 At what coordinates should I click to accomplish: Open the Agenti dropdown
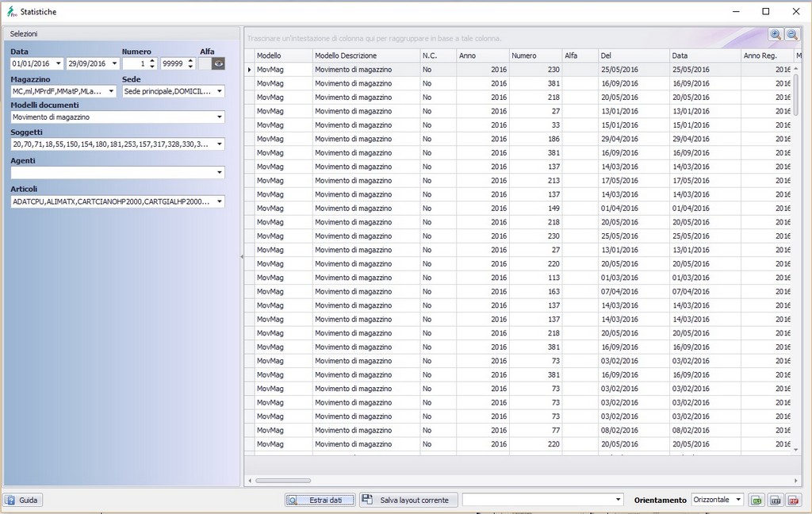[x=220, y=173]
